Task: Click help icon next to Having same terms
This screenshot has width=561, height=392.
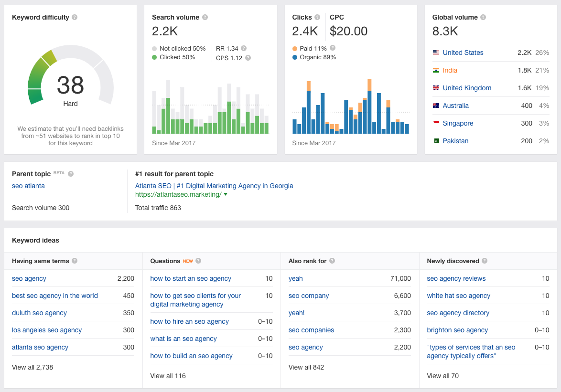Action: click(75, 261)
